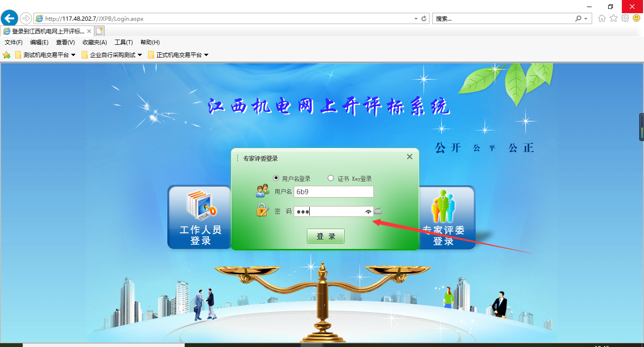Open address bar history dropdown arrow

click(416, 19)
